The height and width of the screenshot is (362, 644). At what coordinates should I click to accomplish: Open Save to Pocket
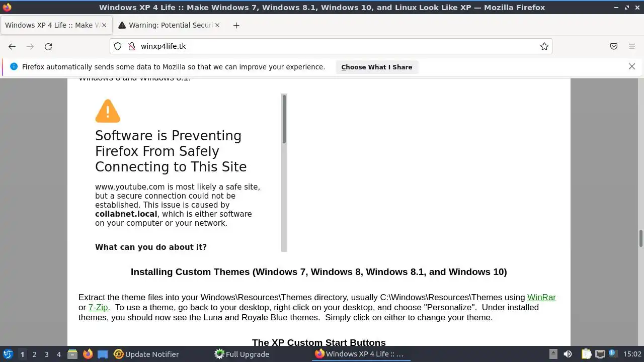pyautogui.click(x=614, y=46)
